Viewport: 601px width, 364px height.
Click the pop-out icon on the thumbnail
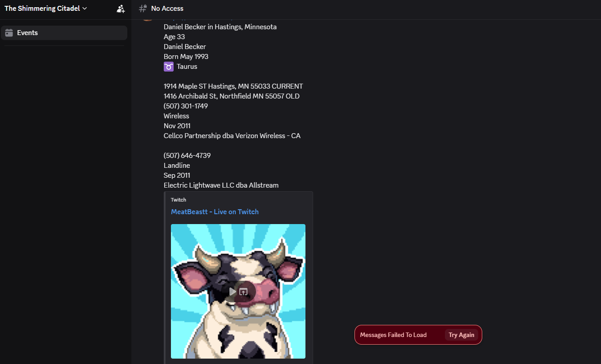[x=243, y=292]
